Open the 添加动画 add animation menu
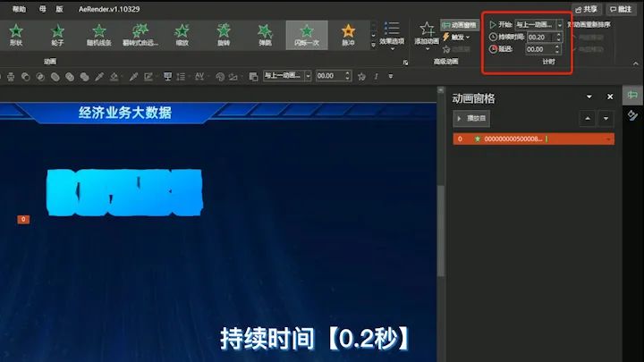The image size is (644, 362). (427, 36)
